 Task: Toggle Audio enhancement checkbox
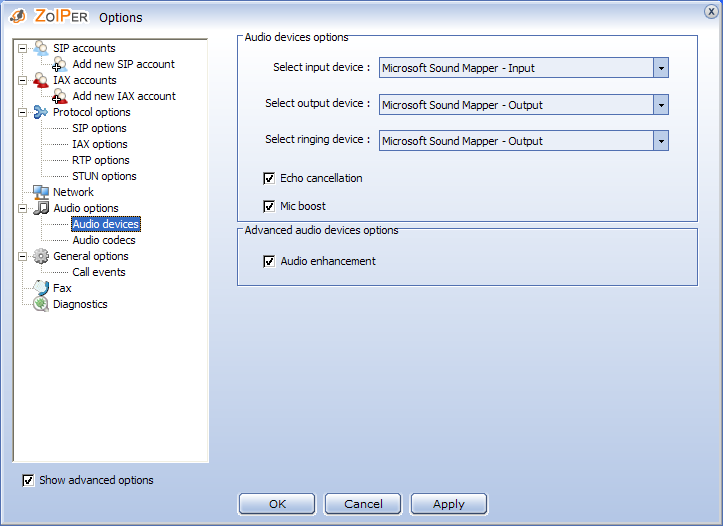point(269,261)
